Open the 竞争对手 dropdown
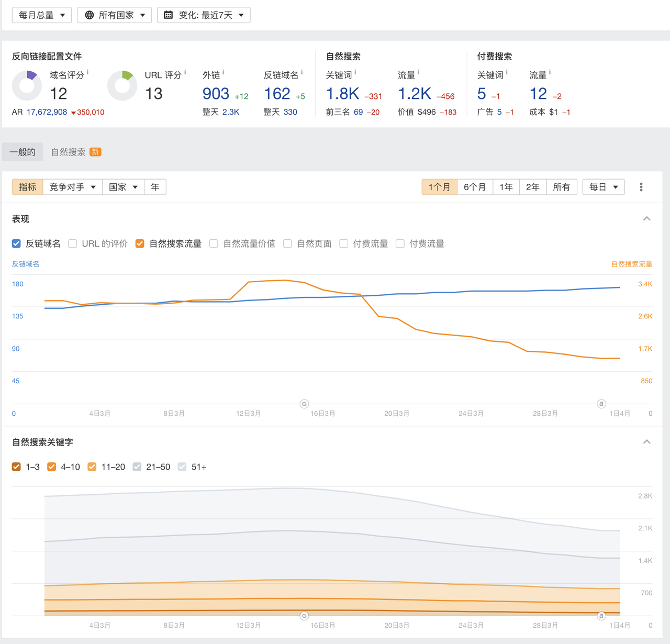 [72, 187]
